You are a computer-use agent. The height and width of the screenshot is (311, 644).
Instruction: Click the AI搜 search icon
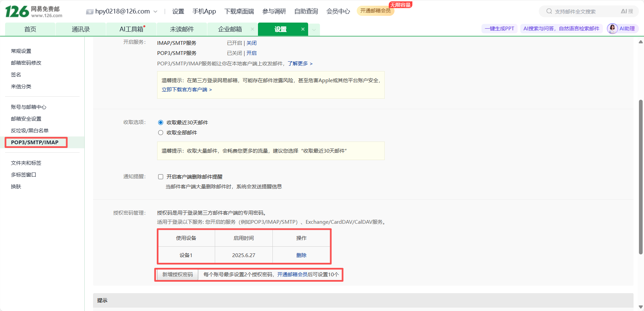coord(626,11)
